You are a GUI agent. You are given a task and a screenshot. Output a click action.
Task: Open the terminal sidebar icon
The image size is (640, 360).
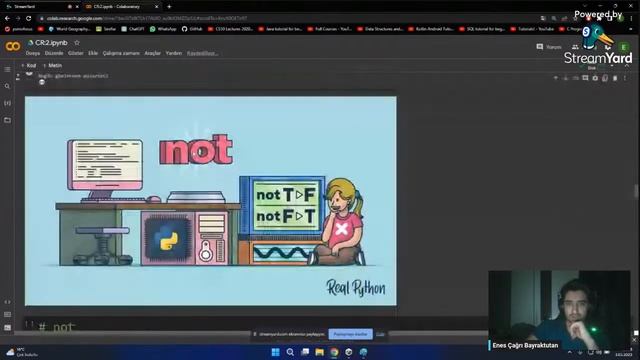click(7, 327)
